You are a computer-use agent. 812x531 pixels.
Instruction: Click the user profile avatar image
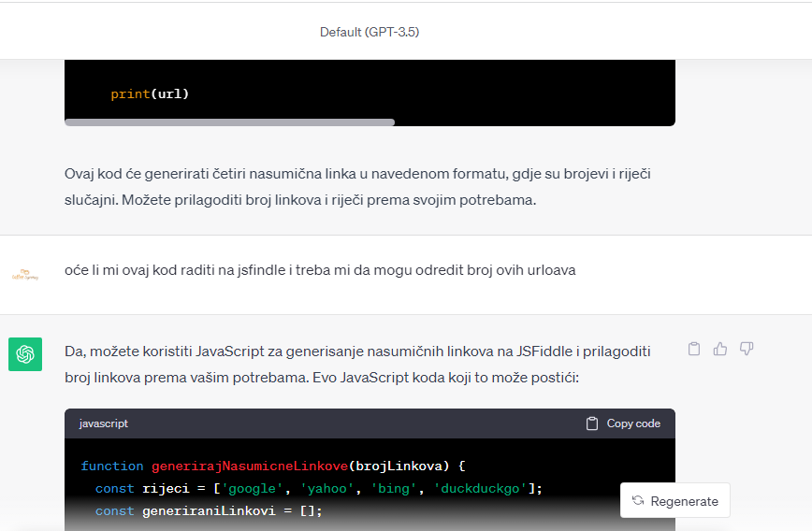[25, 275]
